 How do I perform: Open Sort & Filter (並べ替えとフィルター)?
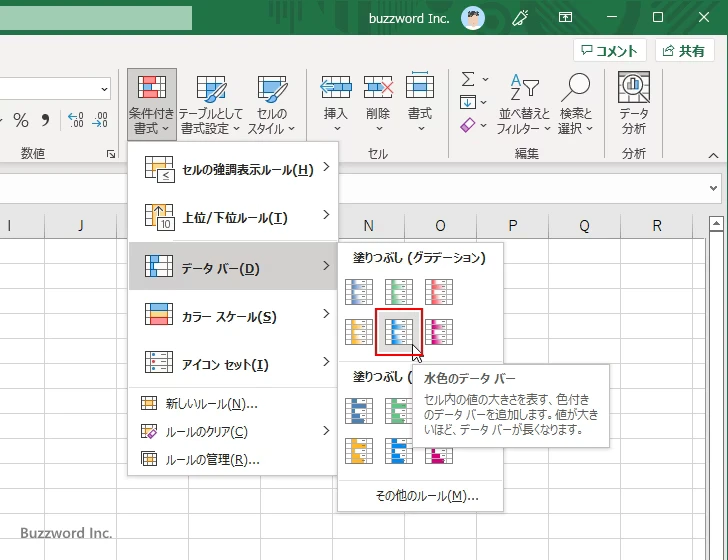524,104
